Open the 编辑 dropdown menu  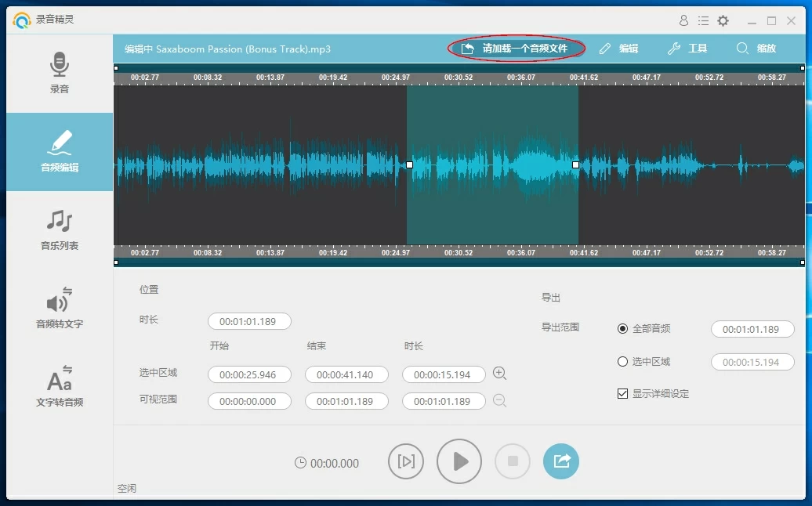pyautogui.click(x=619, y=49)
